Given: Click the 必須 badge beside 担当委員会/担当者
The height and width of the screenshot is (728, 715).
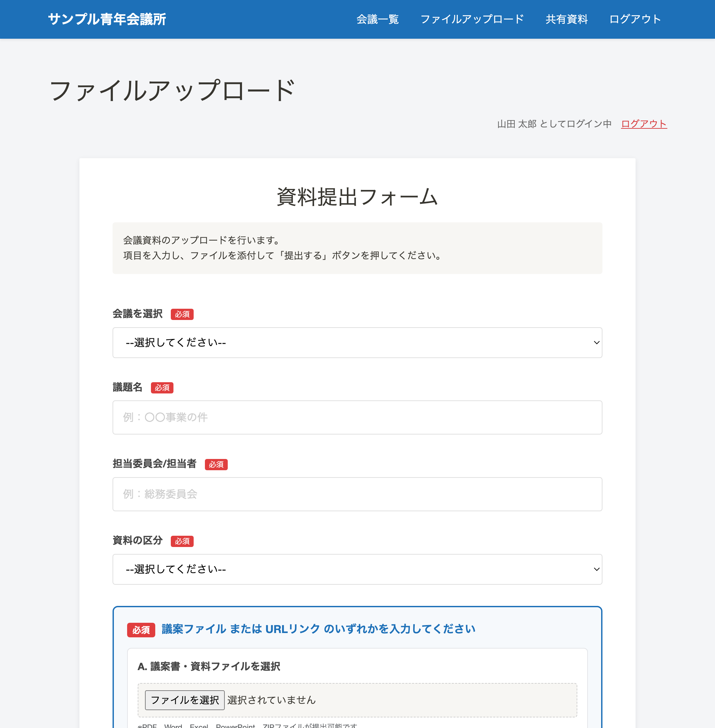Looking at the screenshot, I should [216, 465].
